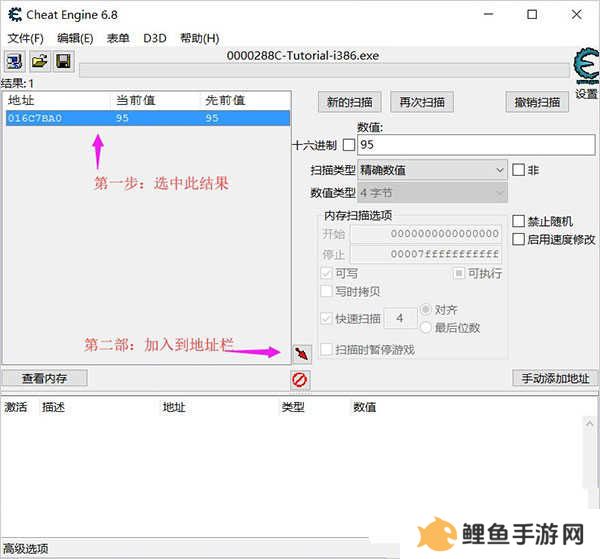
Task: Open the 编辑(E) menu
Action: tap(75, 38)
